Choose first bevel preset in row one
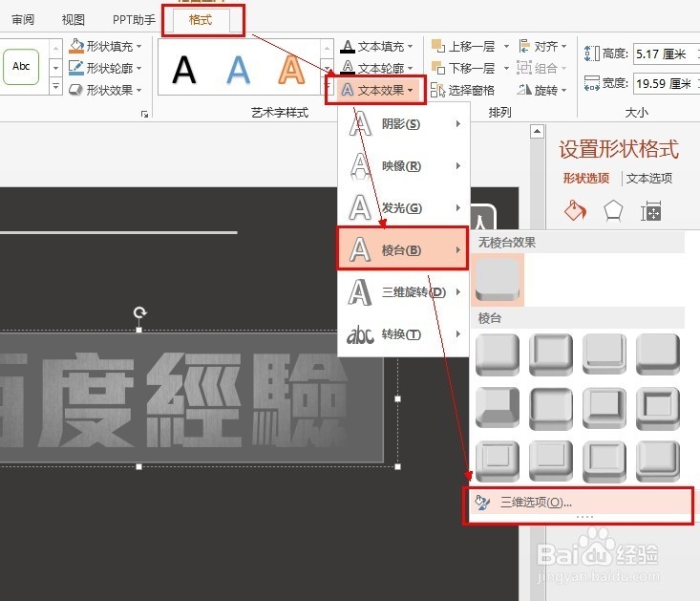 (x=498, y=354)
